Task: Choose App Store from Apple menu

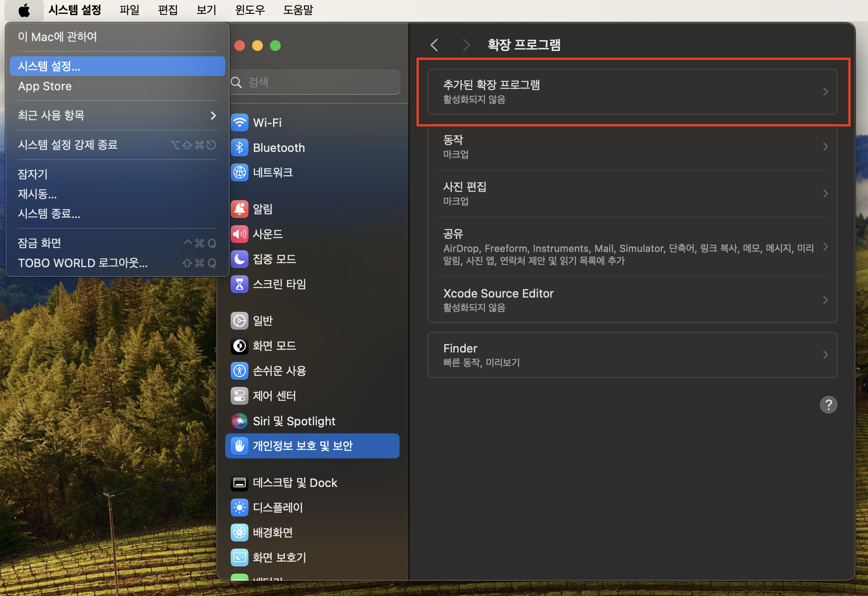Action: (45, 86)
